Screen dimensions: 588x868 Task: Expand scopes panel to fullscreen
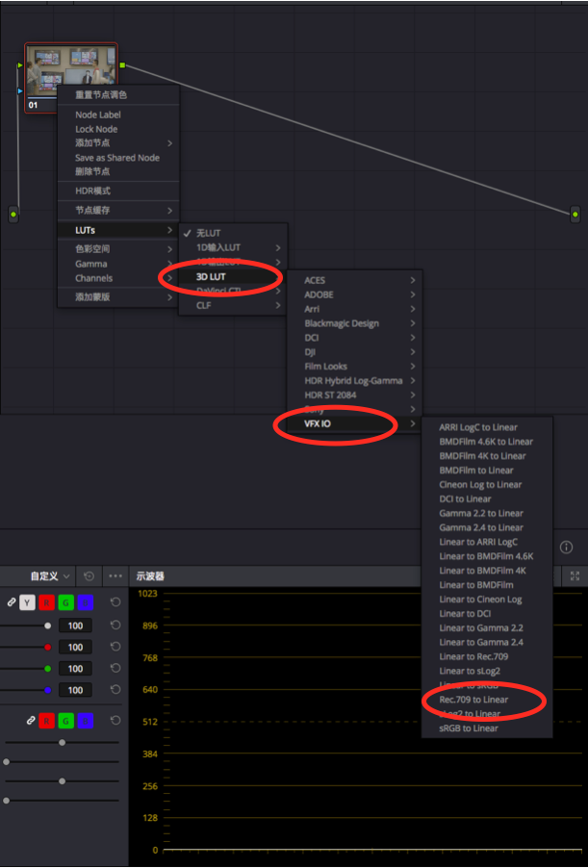click(575, 575)
